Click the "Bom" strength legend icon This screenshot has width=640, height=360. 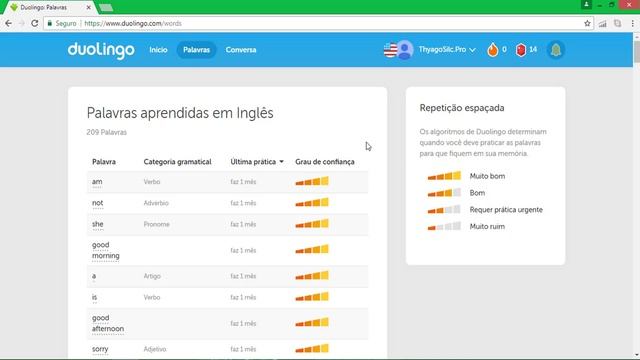click(x=444, y=193)
